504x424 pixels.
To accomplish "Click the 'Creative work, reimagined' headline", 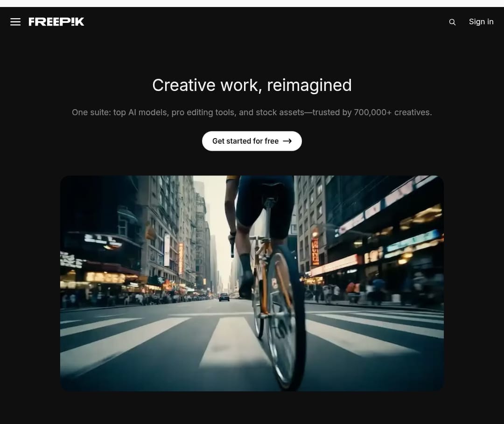I will click(x=252, y=85).
